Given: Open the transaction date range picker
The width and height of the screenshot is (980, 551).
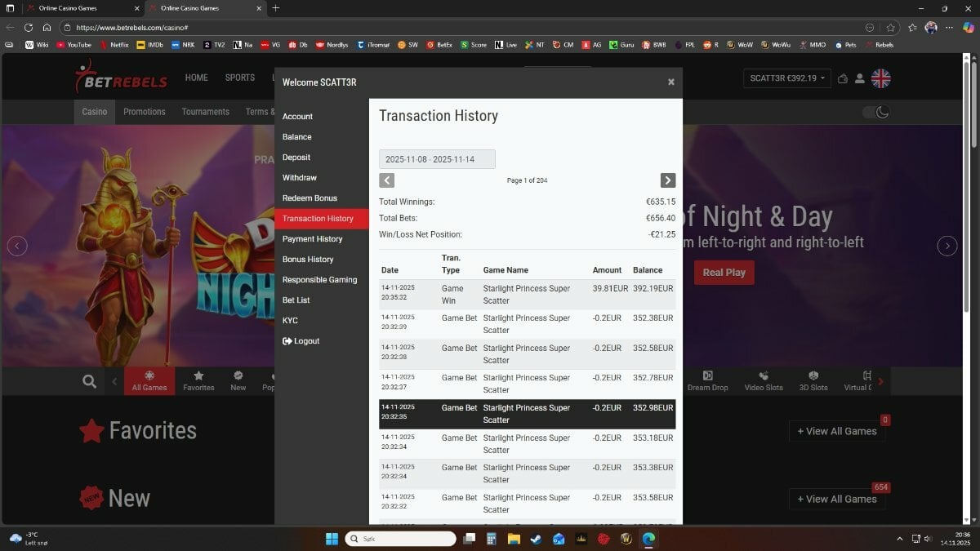Looking at the screenshot, I should [x=437, y=159].
